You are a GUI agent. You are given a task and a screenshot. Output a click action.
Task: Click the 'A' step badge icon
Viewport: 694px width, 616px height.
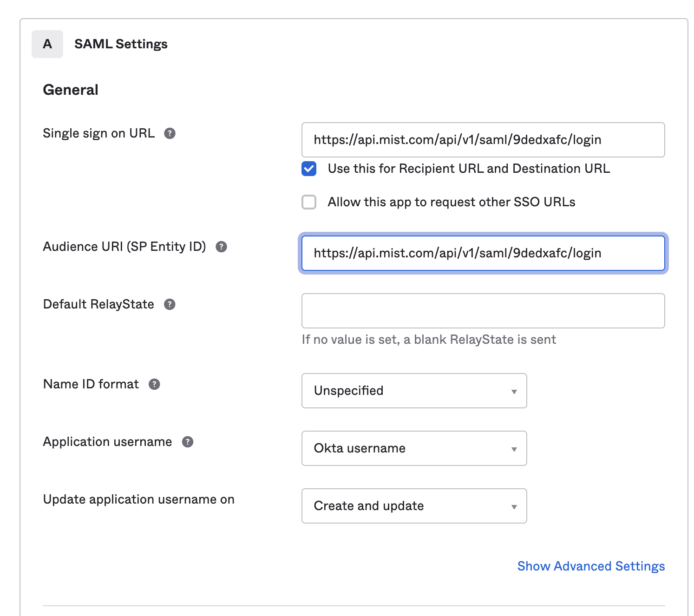tap(47, 44)
